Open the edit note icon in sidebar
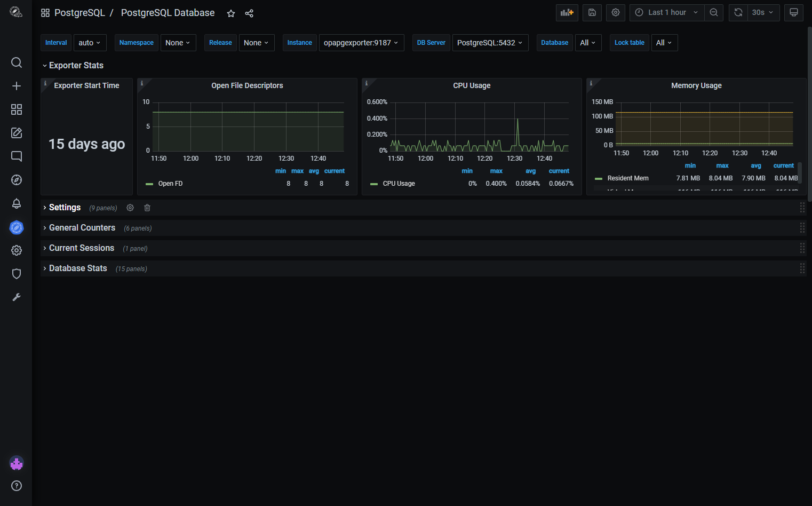 tap(17, 133)
